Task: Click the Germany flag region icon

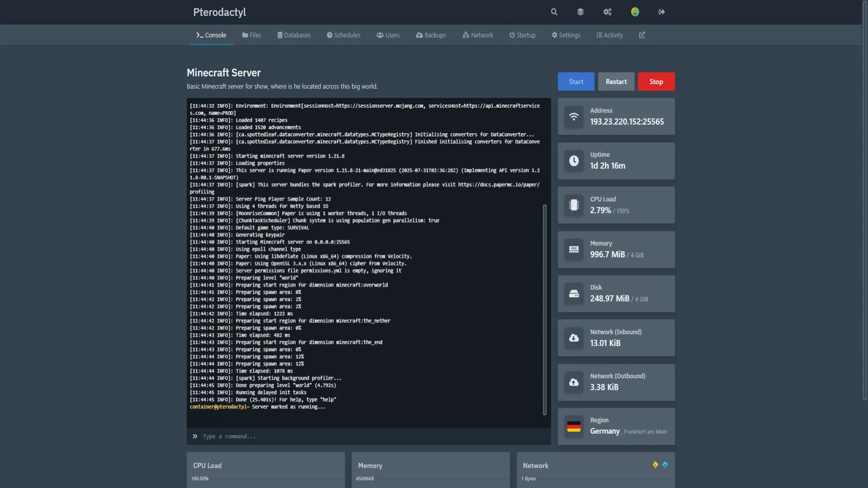Action: point(574,427)
